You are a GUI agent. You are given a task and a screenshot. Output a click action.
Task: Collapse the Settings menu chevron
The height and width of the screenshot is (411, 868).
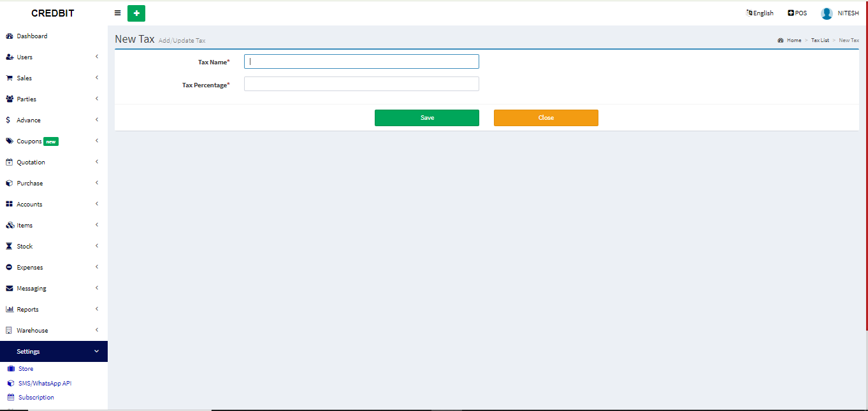(97, 351)
